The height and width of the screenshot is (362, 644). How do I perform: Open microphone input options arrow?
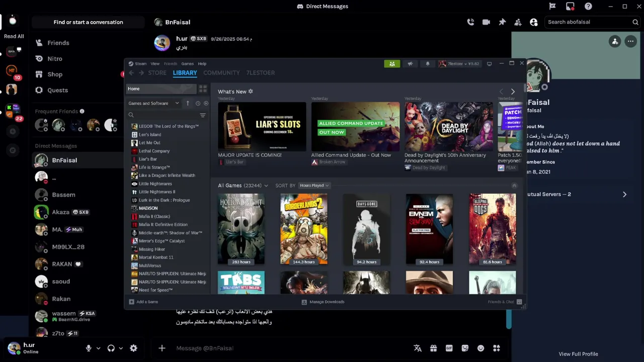point(98,348)
